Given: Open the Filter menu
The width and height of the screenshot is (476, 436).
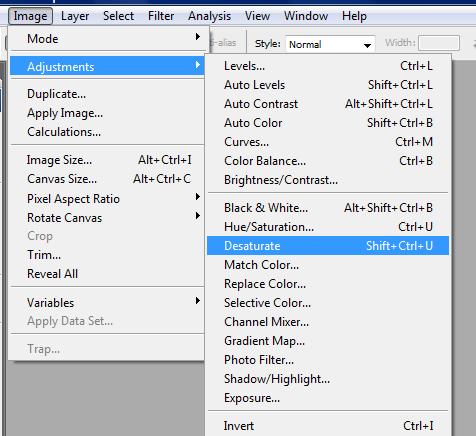Looking at the screenshot, I should click(161, 16).
